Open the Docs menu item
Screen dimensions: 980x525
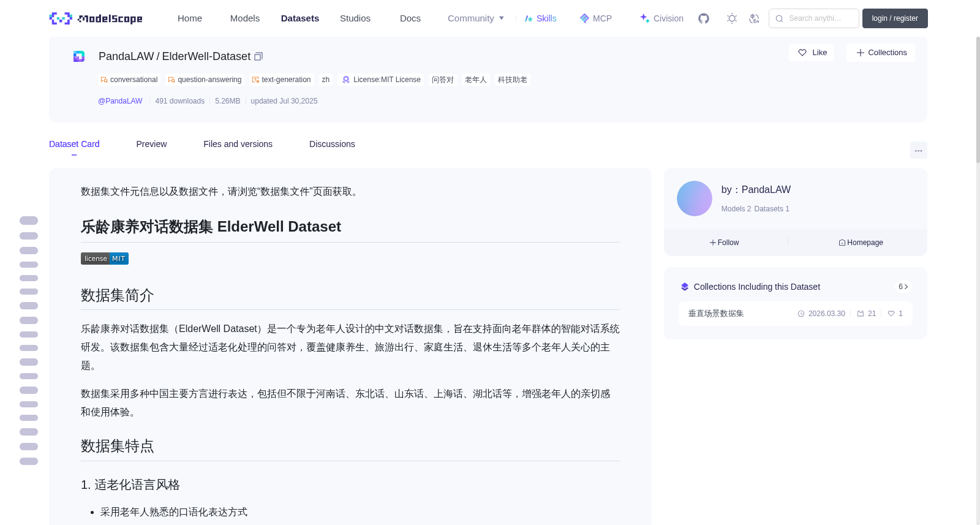(x=410, y=18)
